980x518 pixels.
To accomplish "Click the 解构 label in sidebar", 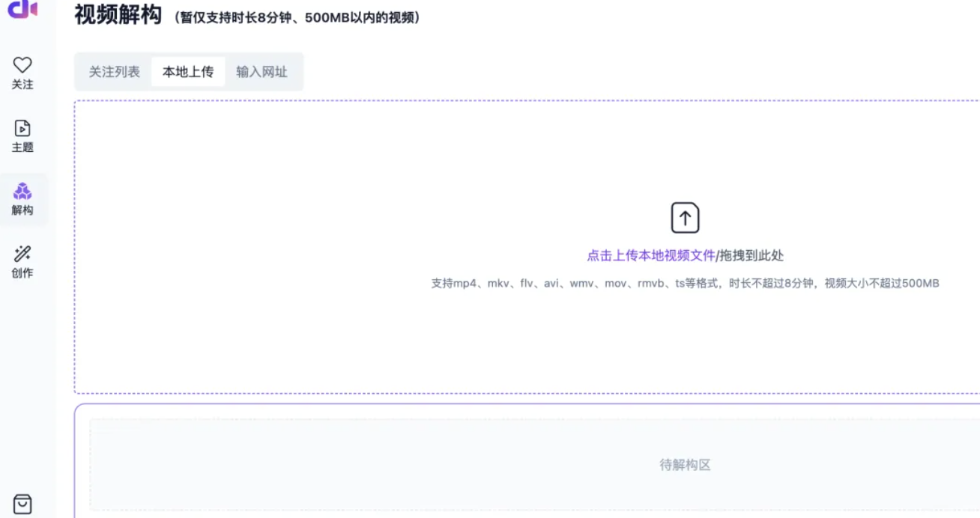I will click(22, 210).
